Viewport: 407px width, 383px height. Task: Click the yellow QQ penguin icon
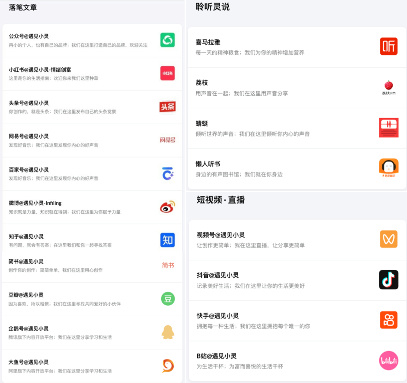[168, 332]
